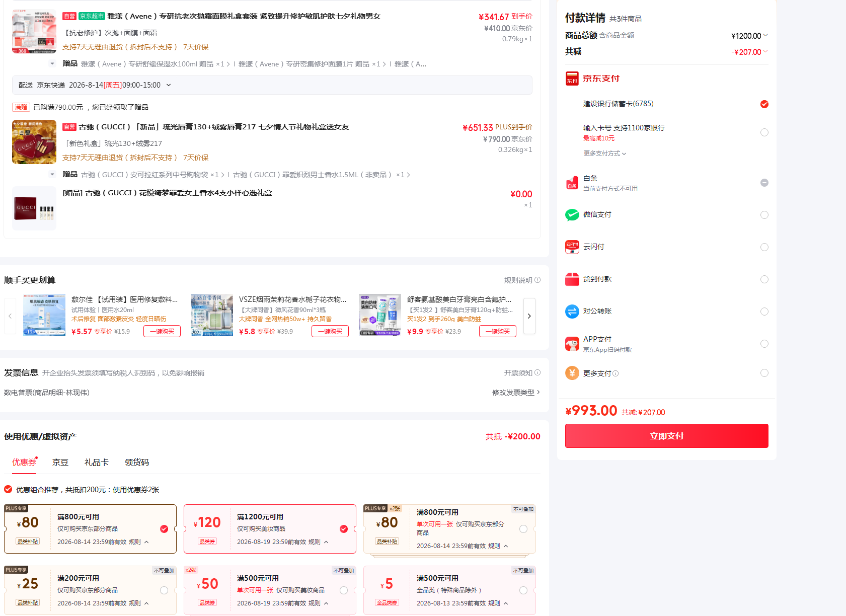Viewport: 846px width, 616px height.
Task: Expand rules for ¥5 全品类 coupon
Action: pyautogui.click(x=498, y=603)
